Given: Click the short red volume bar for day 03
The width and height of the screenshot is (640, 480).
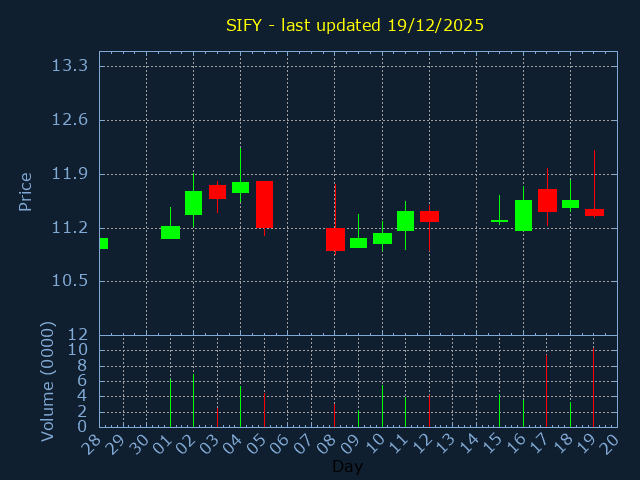Looking at the screenshot, I should click(218, 417).
